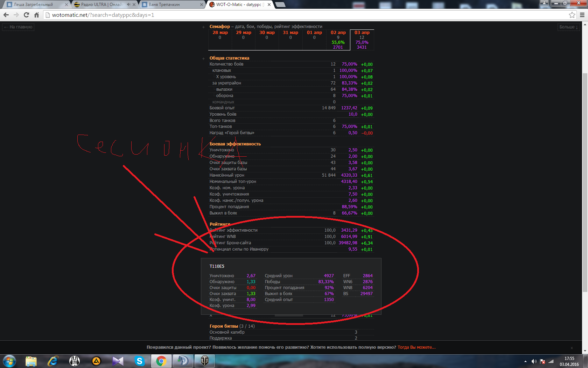Click the Рейтинг WN8 row label

click(x=223, y=237)
